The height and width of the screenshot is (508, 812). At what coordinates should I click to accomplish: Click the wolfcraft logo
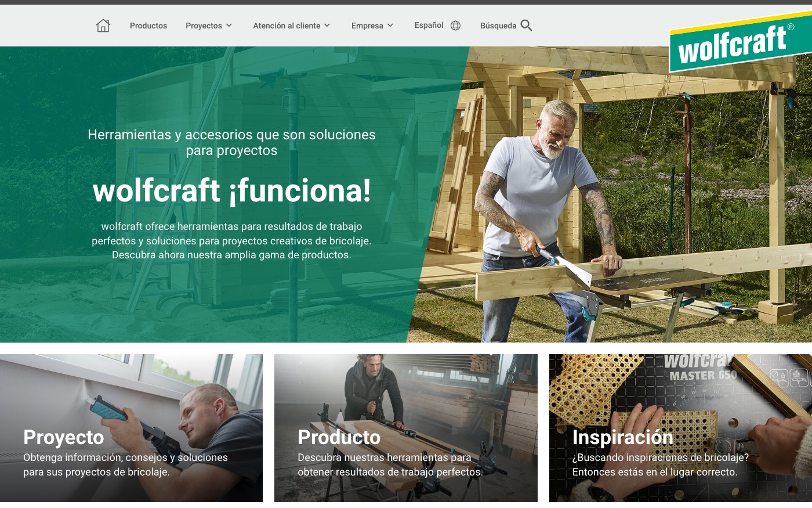(740, 42)
